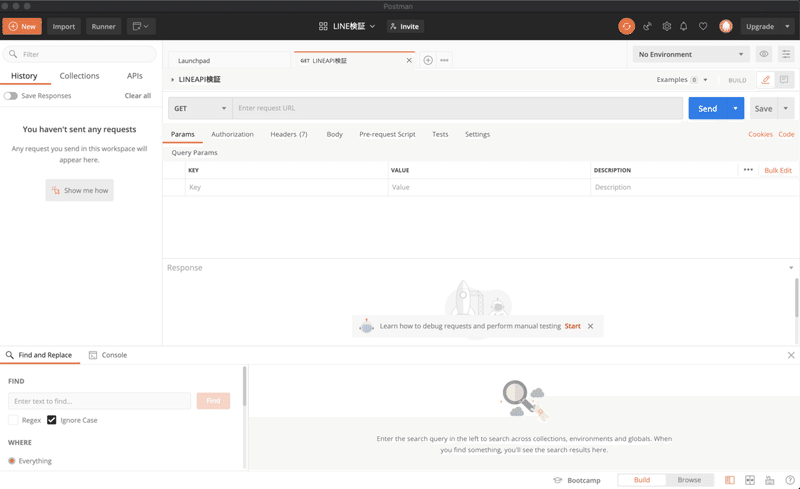
Task: Open the Authorization tab
Action: click(x=232, y=134)
